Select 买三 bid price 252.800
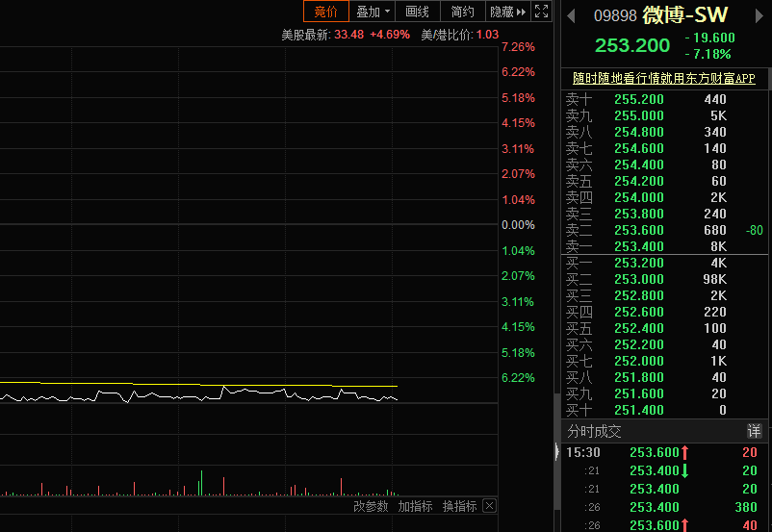The image size is (772, 532). (x=639, y=295)
